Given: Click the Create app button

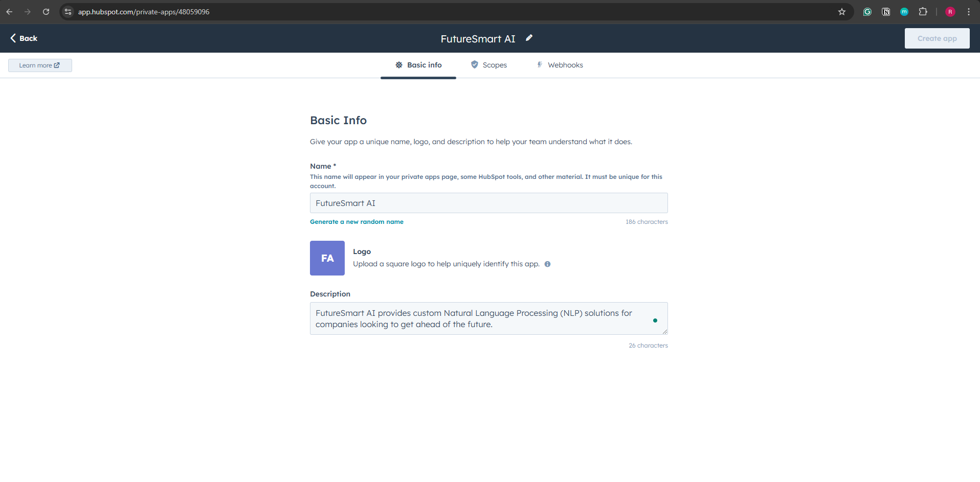Looking at the screenshot, I should (937, 38).
